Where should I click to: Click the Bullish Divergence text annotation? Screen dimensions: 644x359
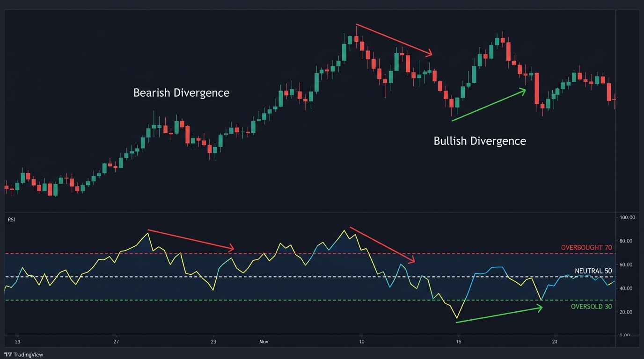[480, 141]
